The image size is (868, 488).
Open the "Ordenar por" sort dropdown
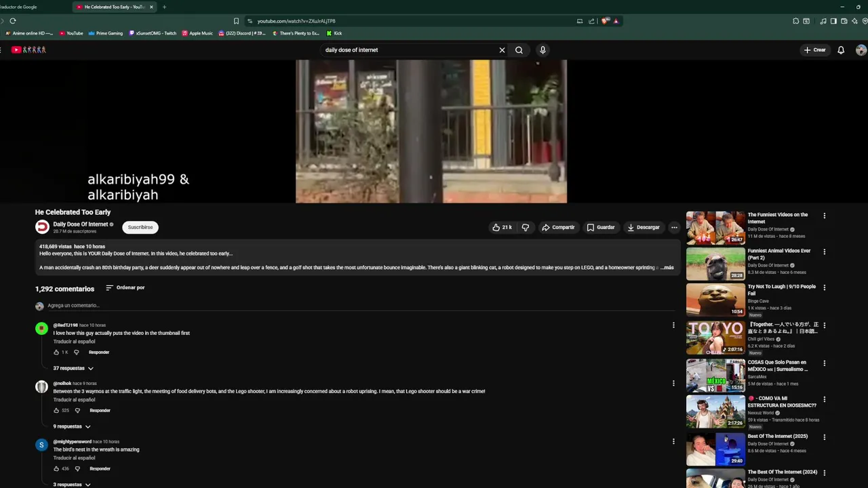point(125,288)
